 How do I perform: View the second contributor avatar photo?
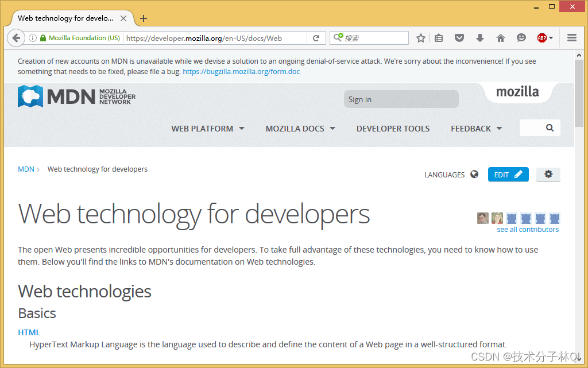pos(497,218)
